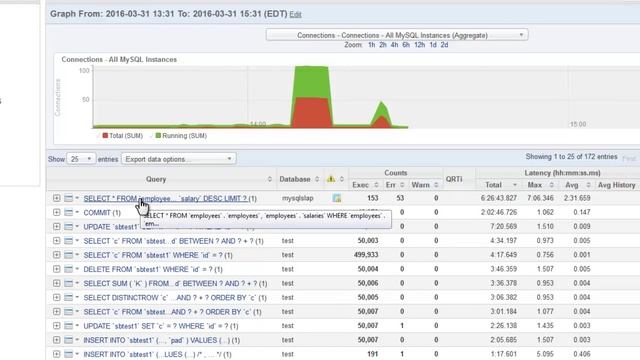This screenshot has width=640, height=360.
Task: Set graph zoom to 1h
Action: 371,45
